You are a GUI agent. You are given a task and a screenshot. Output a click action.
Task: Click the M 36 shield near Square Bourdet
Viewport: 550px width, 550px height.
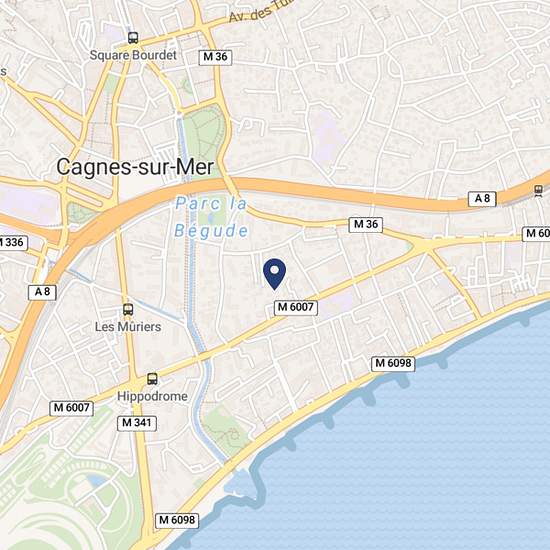[x=215, y=57]
